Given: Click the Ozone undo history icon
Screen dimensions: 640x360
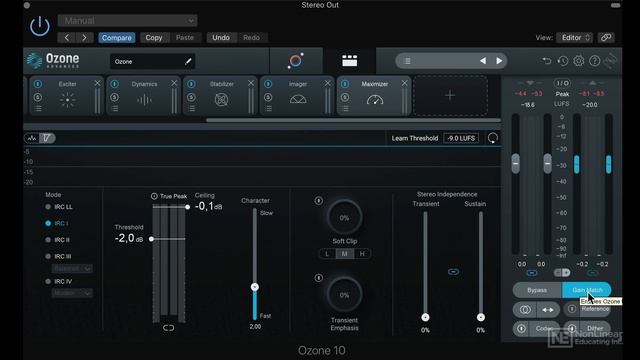Looking at the screenshot, I should point(547,61).
